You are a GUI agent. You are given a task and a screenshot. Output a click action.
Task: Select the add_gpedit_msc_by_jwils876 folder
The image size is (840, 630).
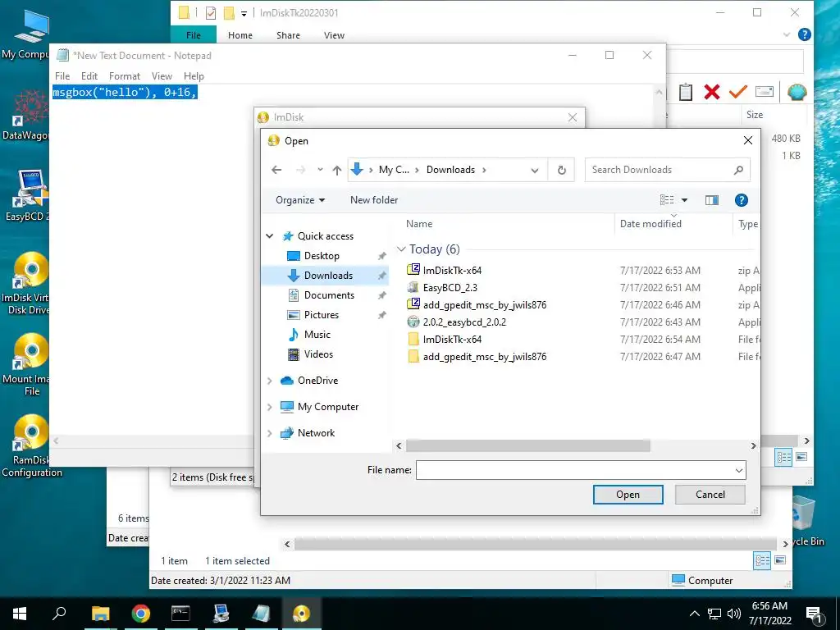pos(484,356)
